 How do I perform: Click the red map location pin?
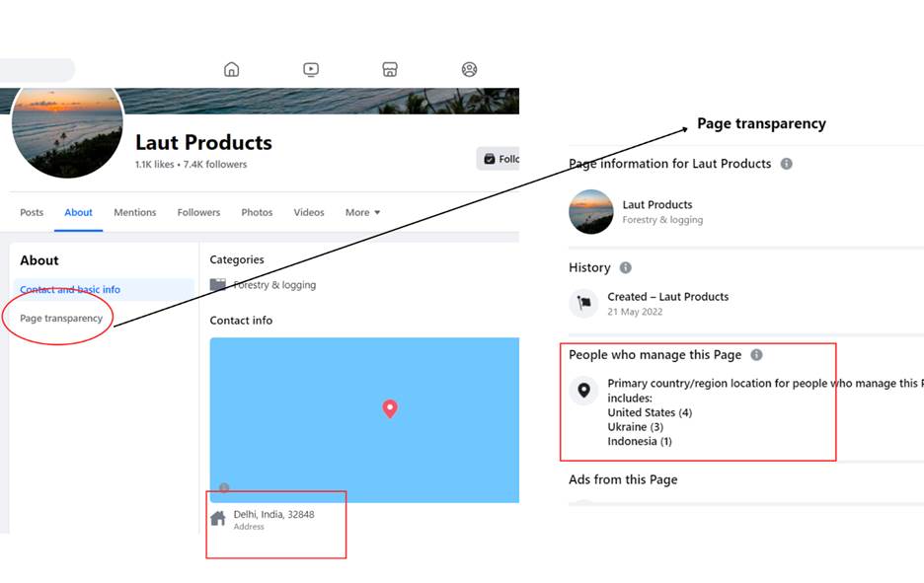point(390,408)
